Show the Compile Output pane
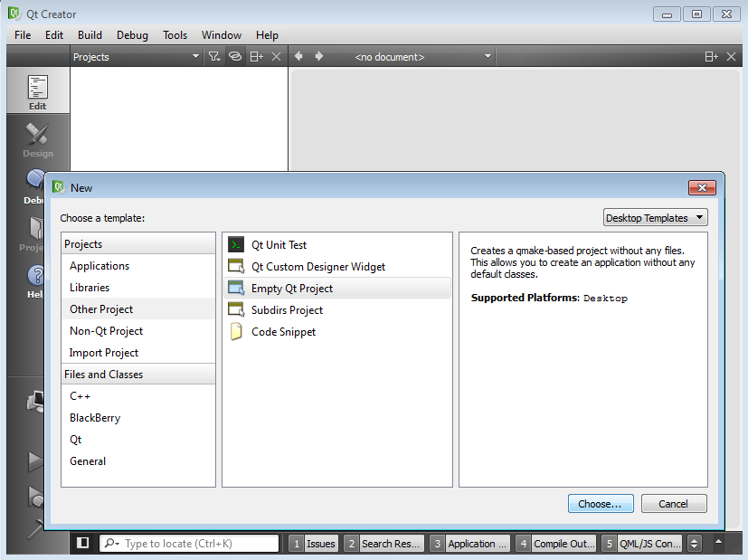748x560 pixels. click(555, 544)
